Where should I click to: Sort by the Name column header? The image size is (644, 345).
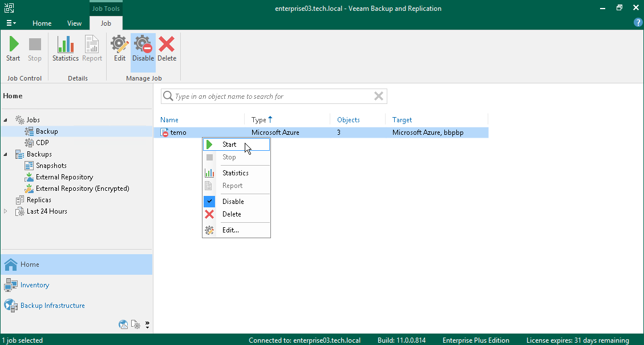click(169, 119)
